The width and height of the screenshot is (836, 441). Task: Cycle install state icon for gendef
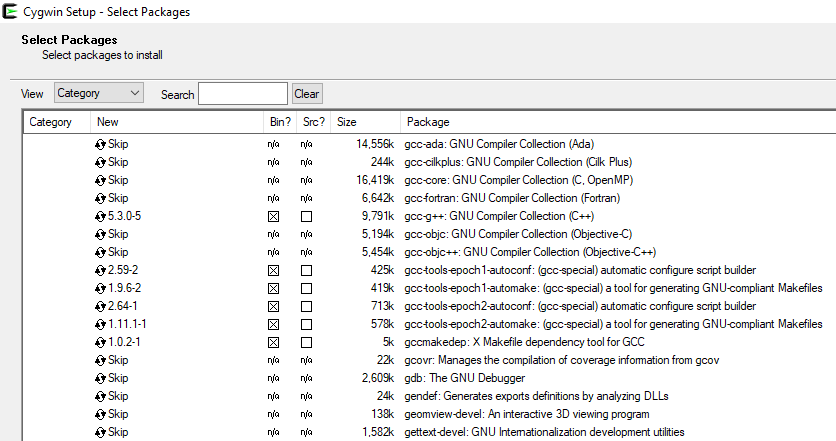(x=100, y=397)
